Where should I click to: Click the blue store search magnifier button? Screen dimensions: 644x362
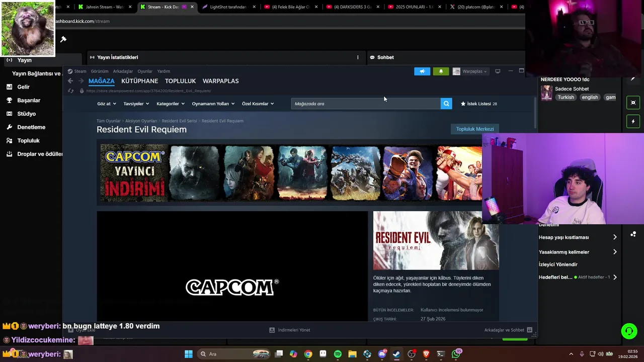[x=446, y=104]
